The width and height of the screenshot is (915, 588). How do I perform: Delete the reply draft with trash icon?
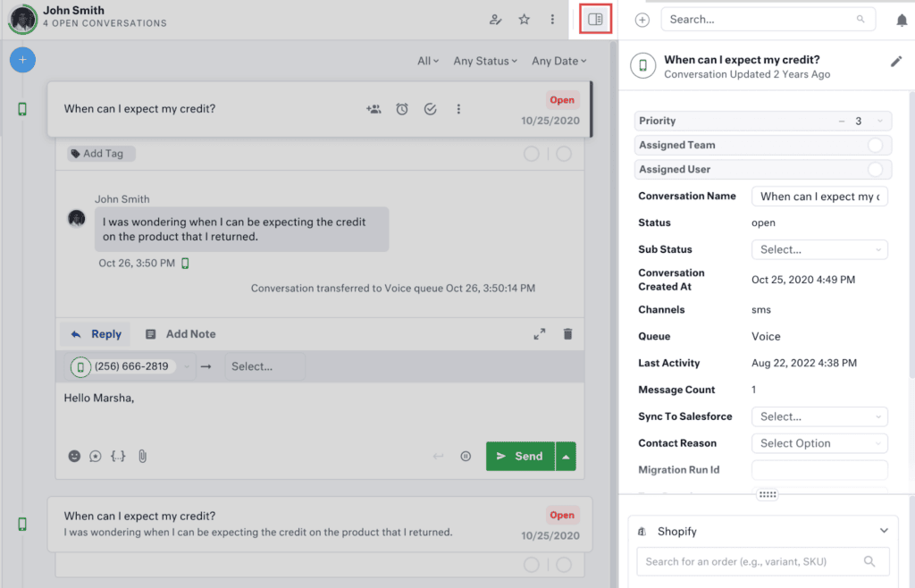point(567,333)
